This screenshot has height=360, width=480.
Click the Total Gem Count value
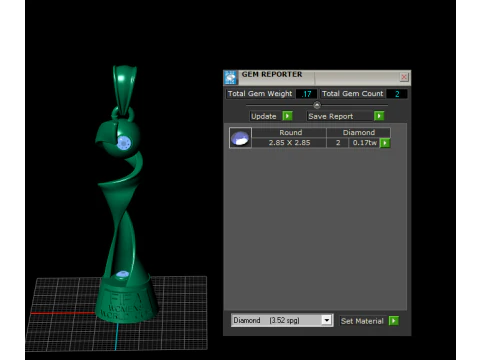[397, 94]
